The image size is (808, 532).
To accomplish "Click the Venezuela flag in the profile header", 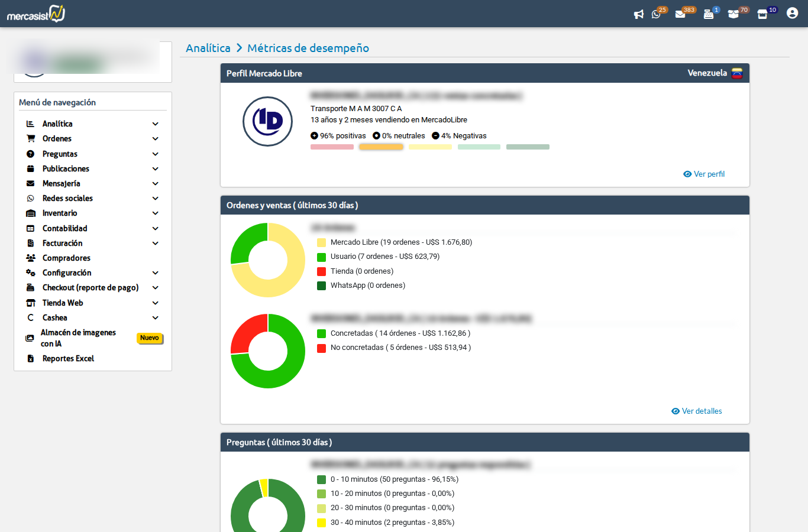I will (737, 73).
